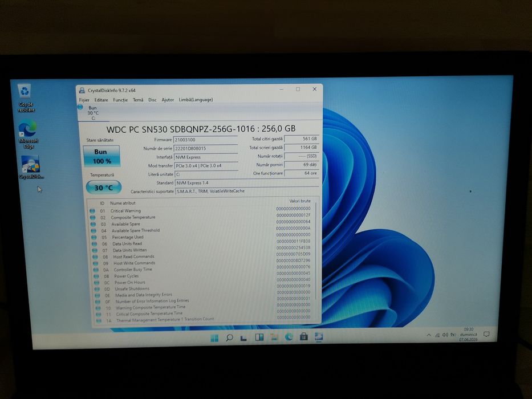This screenshot has width=532, height=399.
Task: Open the Editare menu
Action: pos(101,100)
